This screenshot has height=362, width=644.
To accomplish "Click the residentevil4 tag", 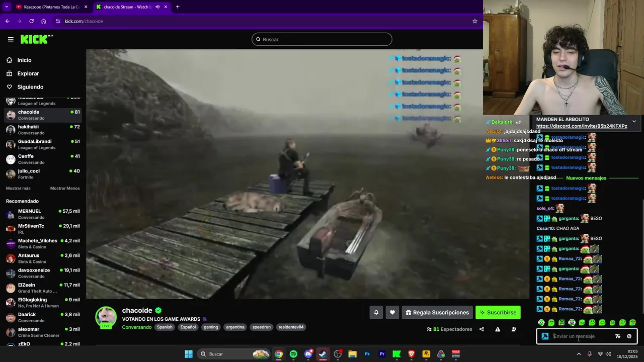I will [x=291, y=327].
